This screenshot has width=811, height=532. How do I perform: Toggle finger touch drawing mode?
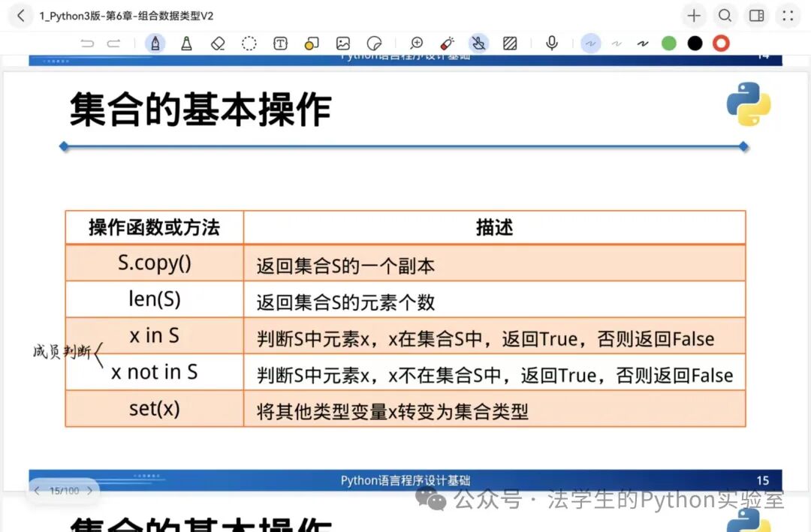(478, 44)
